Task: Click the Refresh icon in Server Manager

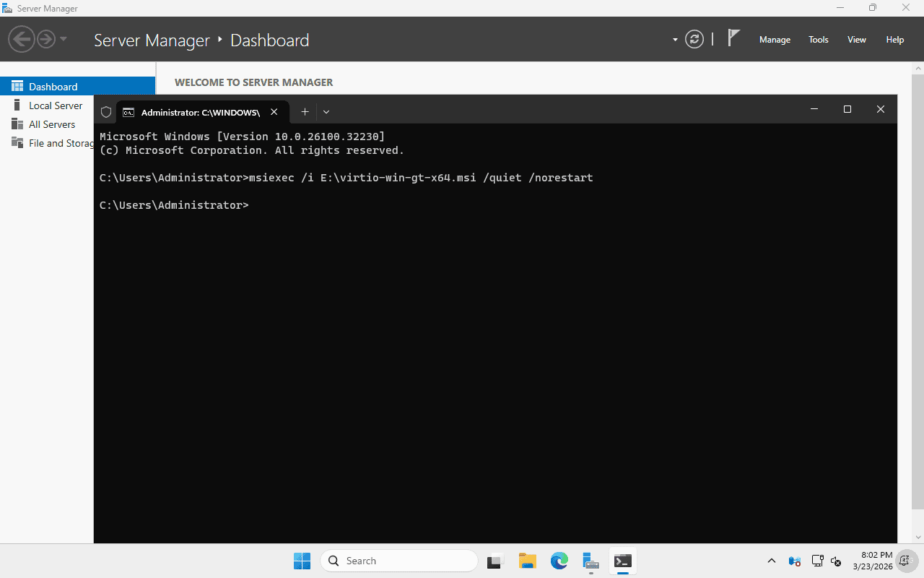Action: [694, 40]
